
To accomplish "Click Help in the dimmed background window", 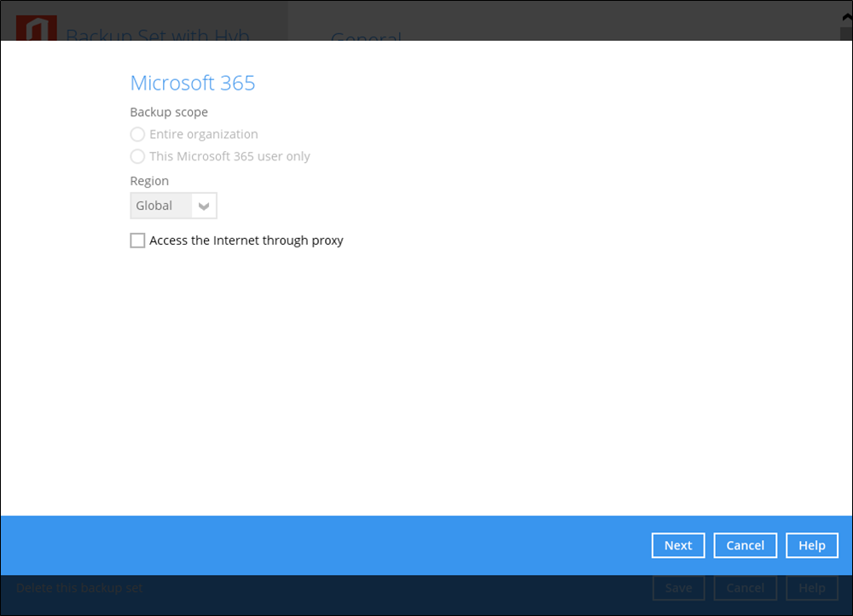I will pyautogui.click(x=812, y=588).
